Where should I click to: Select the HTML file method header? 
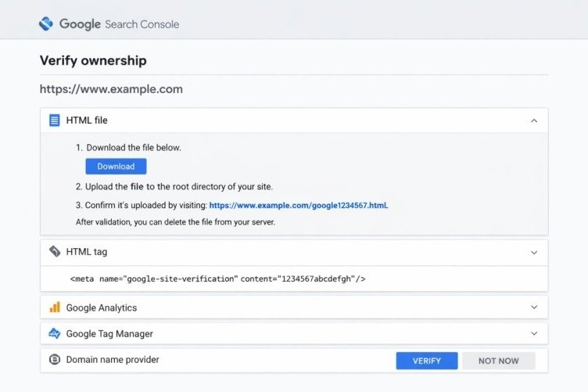[87, 120]
